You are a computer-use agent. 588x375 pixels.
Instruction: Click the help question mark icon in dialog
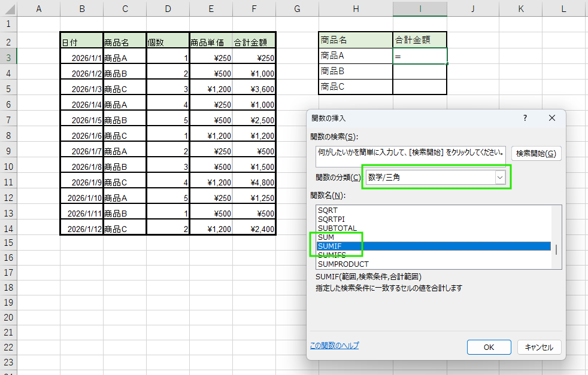point(525,118)
